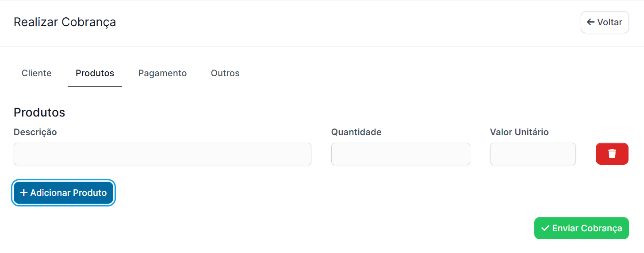Viewport: 644px width, 253px height.
Task: Click the checkmark icon on Enviar Cobrança
Action: pyautogui.click(x=545, y=228)
